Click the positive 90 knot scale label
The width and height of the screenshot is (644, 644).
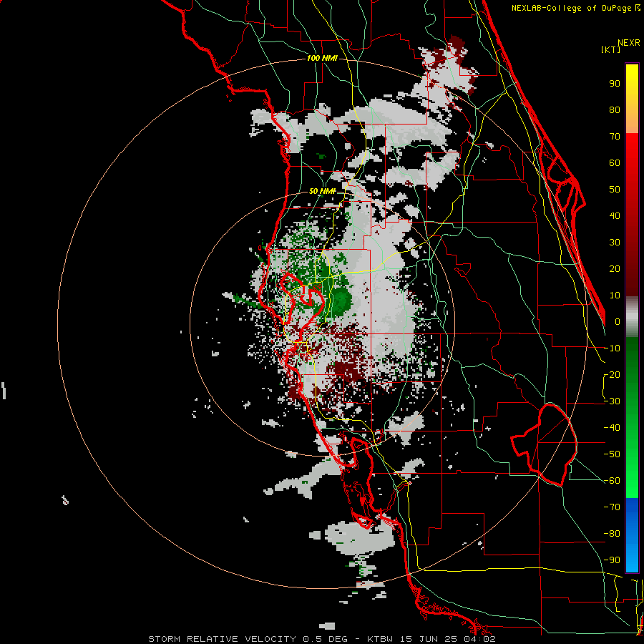click(x=615, y=84)
